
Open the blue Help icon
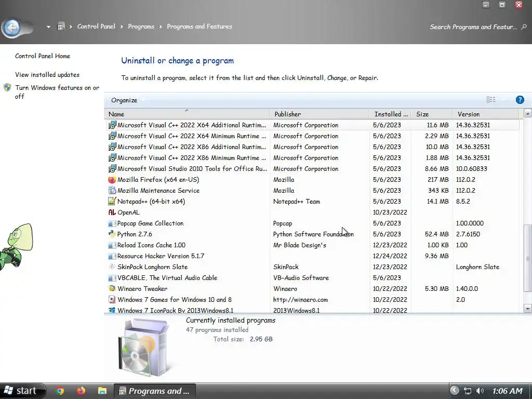click(520, 100)
